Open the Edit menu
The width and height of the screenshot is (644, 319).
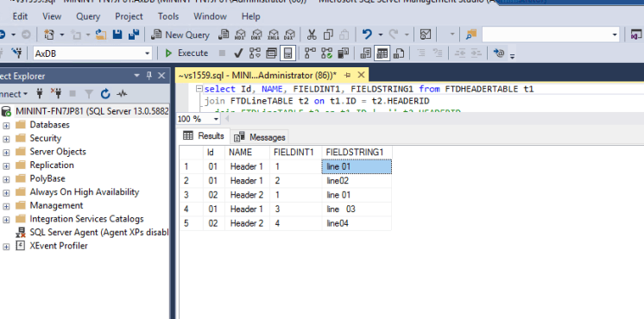pos(20,16)
